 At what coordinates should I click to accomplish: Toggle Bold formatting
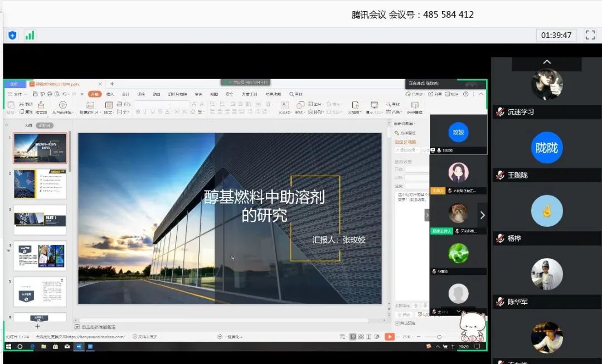(138, 111)
